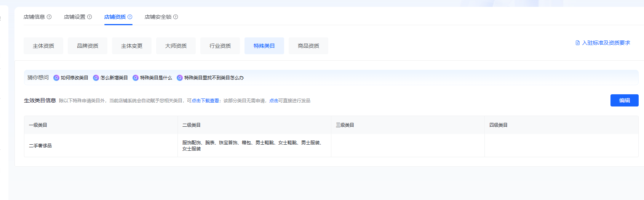Click search icon before 怎么新增类目
Screen dimensions: 644x200
pos(96,78)
